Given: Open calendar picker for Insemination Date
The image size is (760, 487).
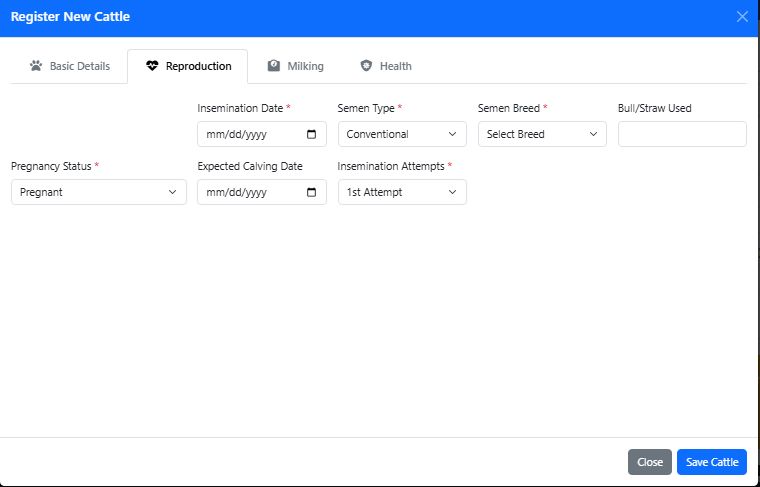Looking at the screenshot, I should 311,134.
